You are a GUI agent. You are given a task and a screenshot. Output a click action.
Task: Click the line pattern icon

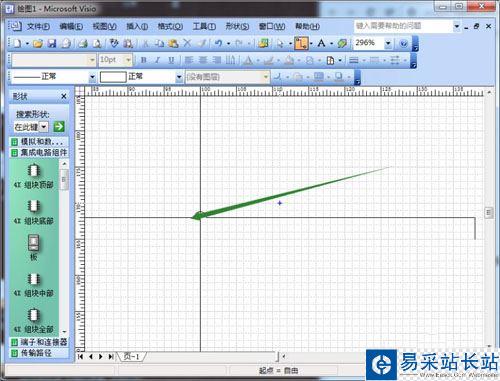(x=374, y=60)
